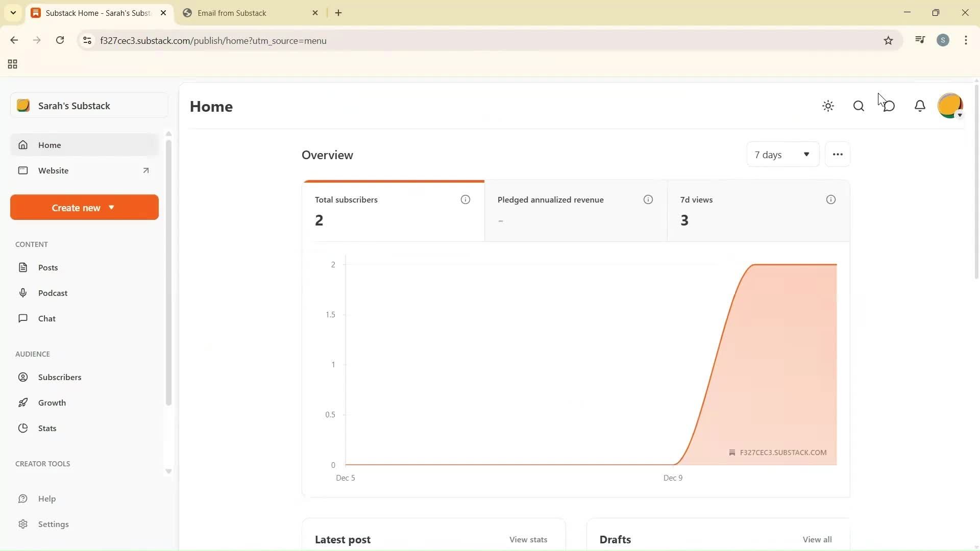980x551 pixels.
Task: Expand the 7 days range dropdown
Action: tap(782, 155)
